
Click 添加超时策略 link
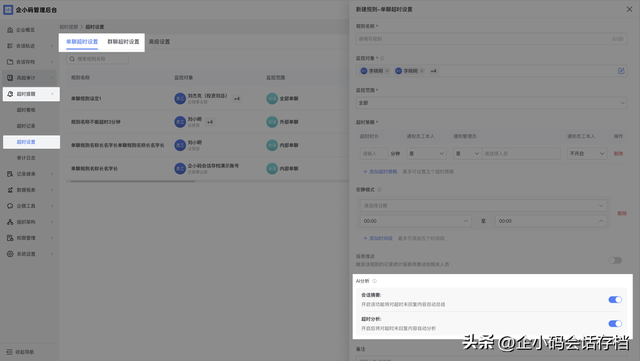(x=380, y=172)
